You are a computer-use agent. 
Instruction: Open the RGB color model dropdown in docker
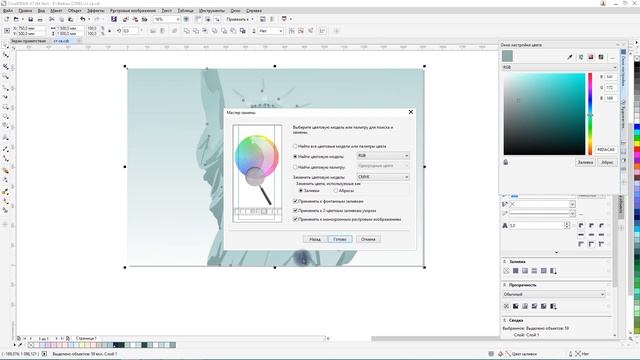[x=559, y=67]
